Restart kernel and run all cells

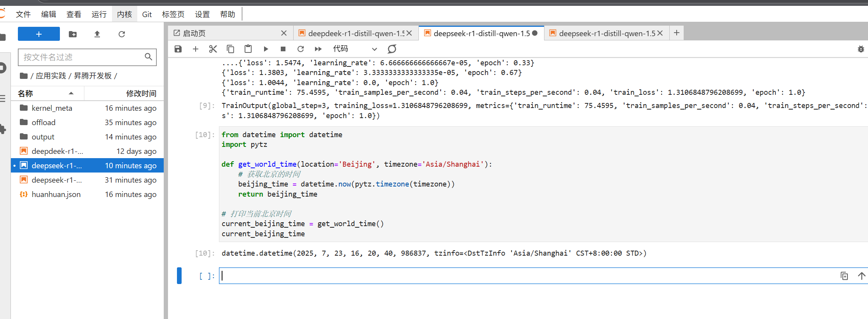coord(318,49)
